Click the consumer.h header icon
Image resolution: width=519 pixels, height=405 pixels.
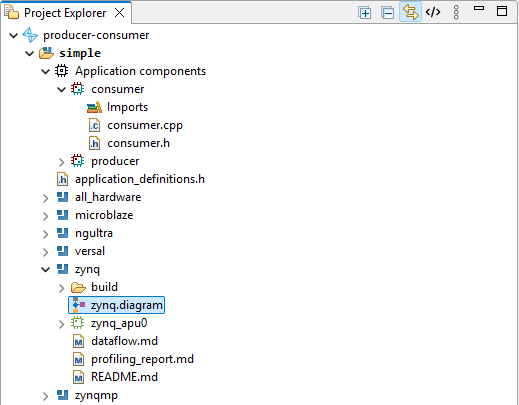click(94, 143)
